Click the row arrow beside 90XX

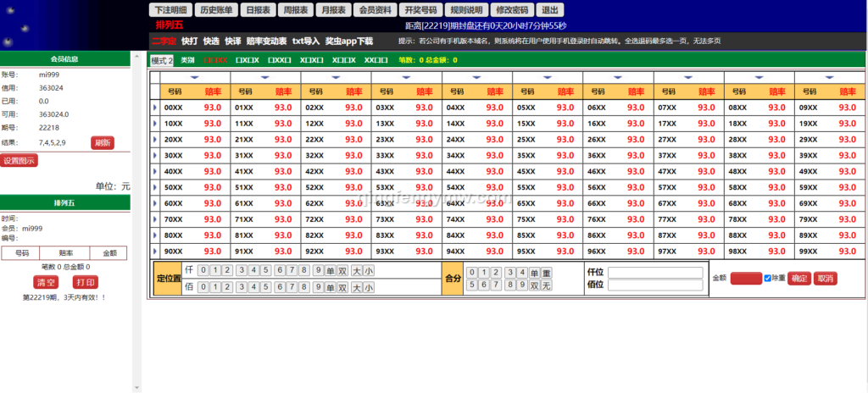155,252
